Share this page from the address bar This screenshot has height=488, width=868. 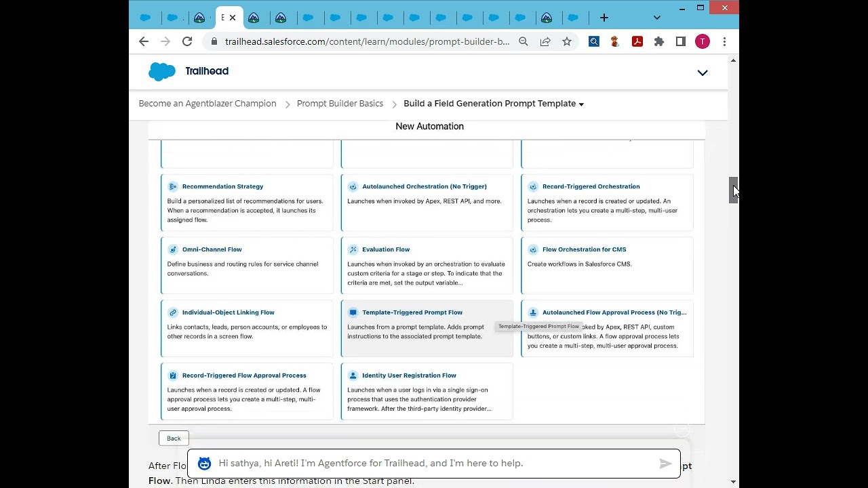[545, 41]
